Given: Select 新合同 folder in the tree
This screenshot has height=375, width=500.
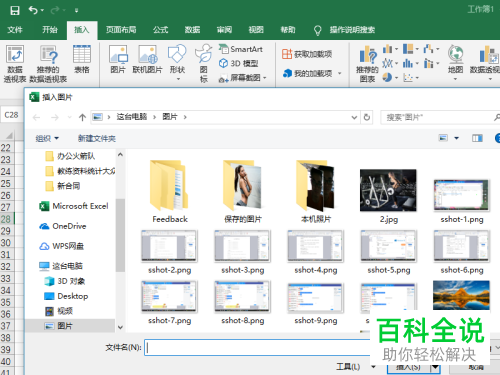Looking at the screenshot, I should [63, 186].
